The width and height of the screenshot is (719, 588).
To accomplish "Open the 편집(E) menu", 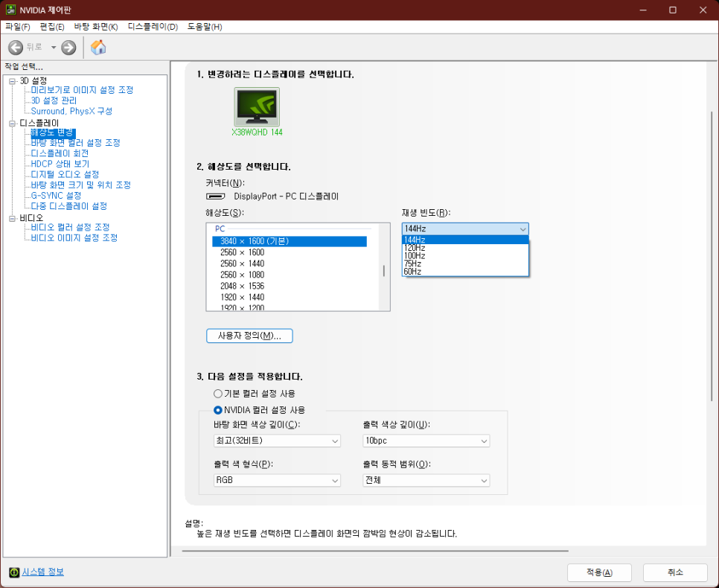I will 52,27.
